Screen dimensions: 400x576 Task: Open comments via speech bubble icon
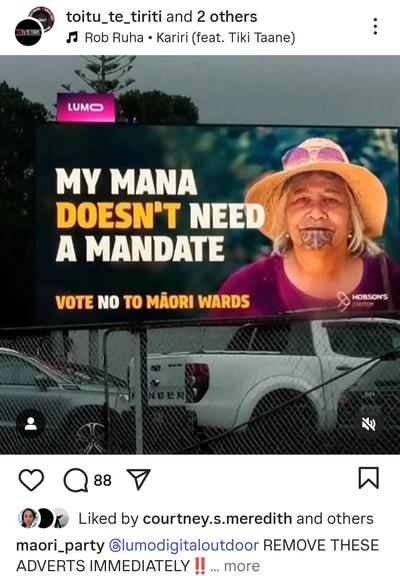click(76, 480)
